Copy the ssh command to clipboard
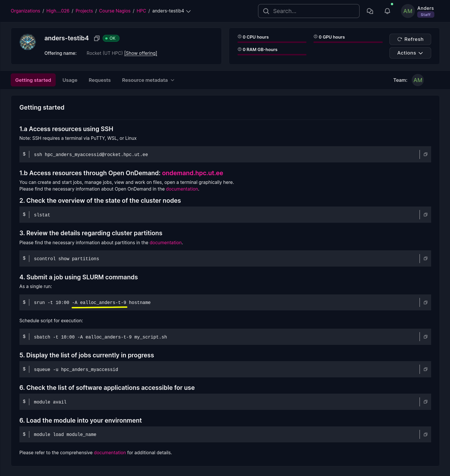The width and height of the screenshot is (450, 476). (x=425, y=154)
